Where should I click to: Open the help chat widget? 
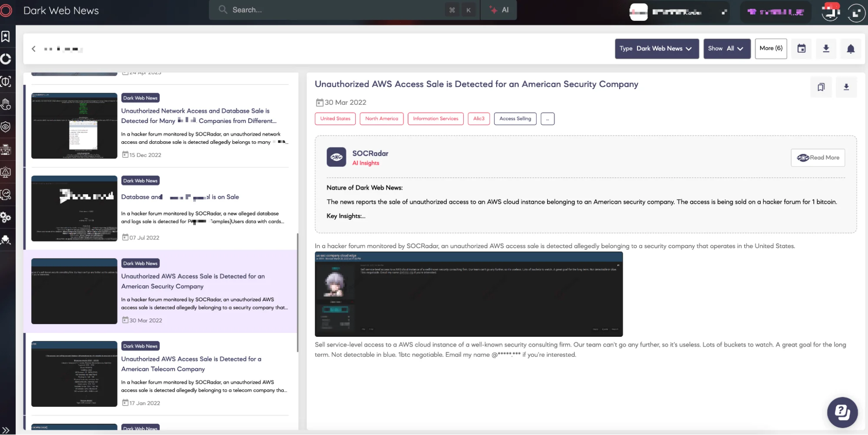842,412
